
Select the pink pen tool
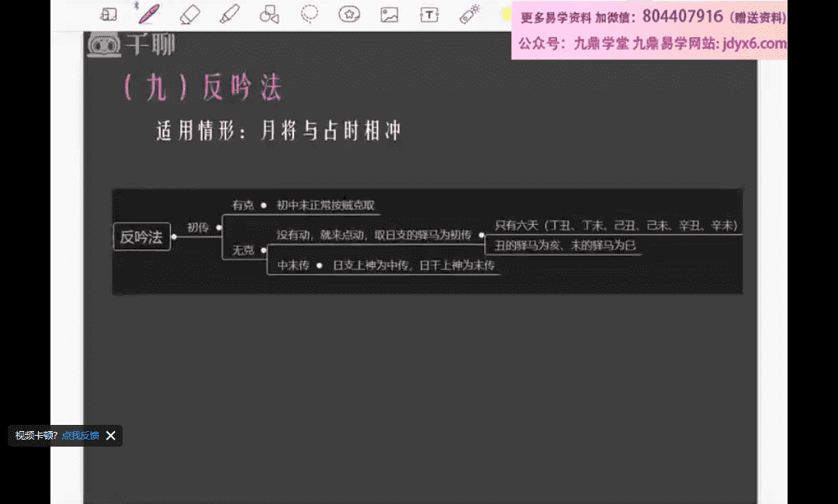coord(149,14)
